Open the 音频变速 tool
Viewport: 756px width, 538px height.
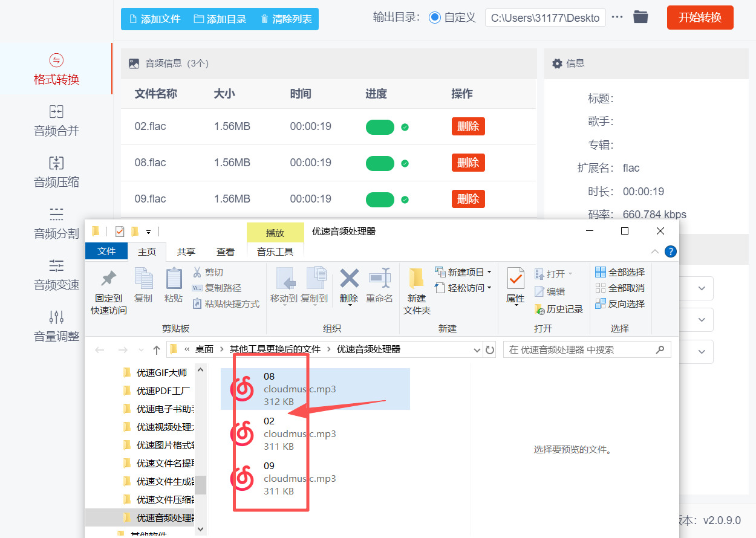coord(56,274)
